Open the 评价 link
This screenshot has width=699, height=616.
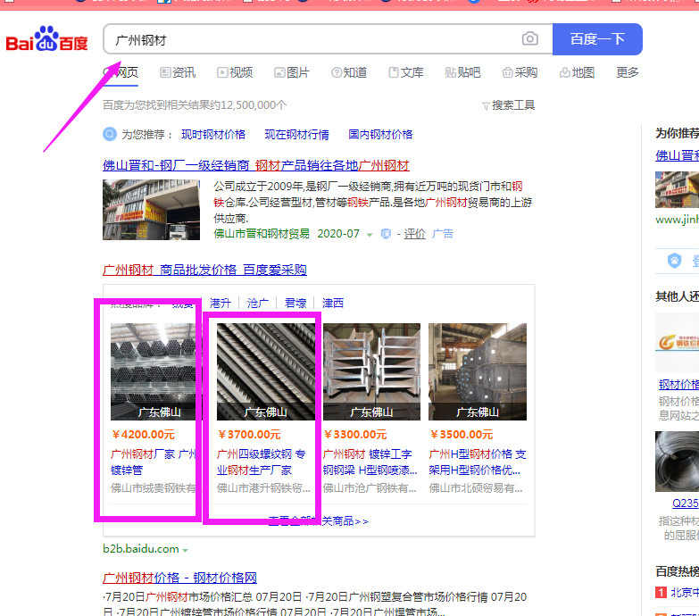[414, 234]
